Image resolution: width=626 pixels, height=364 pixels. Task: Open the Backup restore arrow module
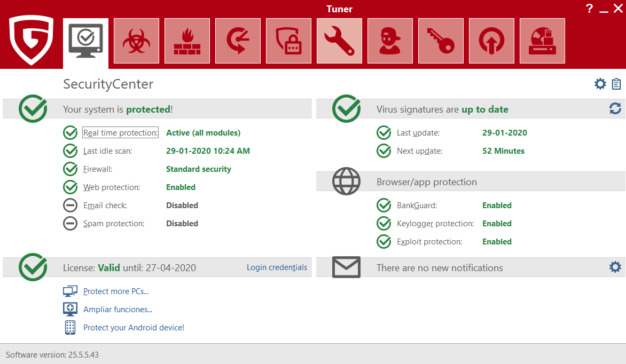[x=238, y=41]
